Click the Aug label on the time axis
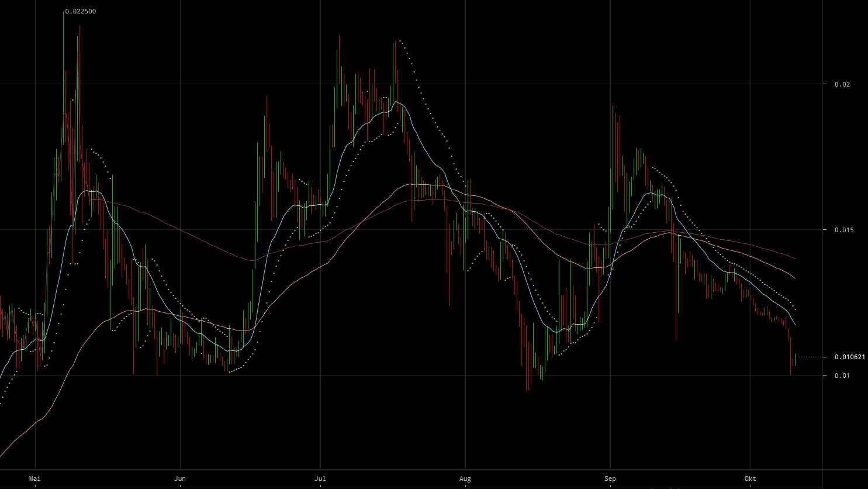868x489 pixels. coord(465,478)
